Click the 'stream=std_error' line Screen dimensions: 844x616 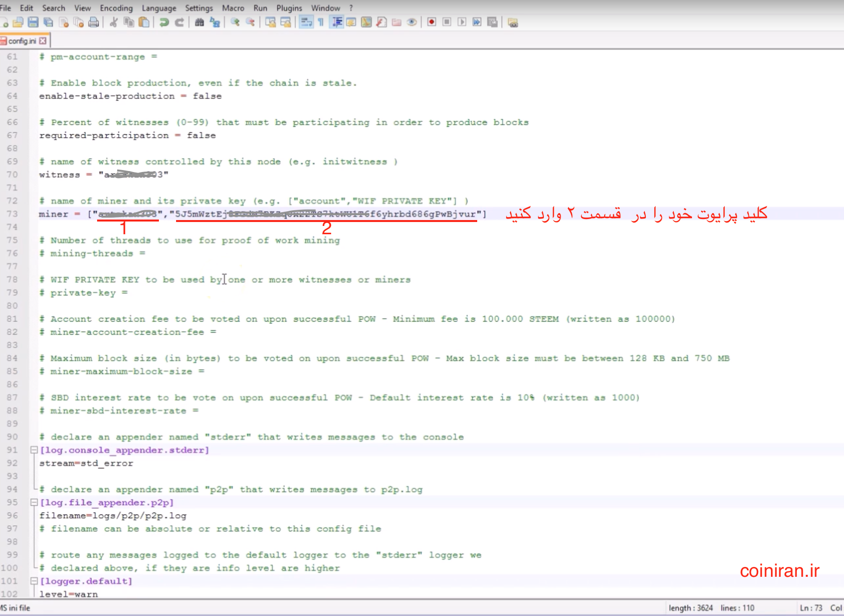pos(86,463)
